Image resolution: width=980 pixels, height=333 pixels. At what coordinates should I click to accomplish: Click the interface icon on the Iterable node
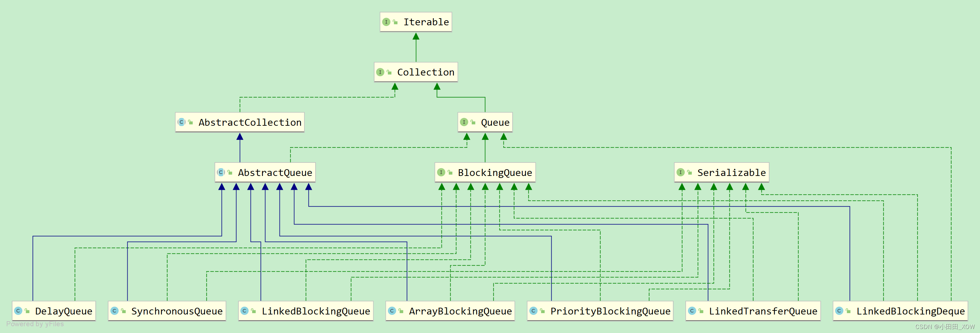point(387,22)
